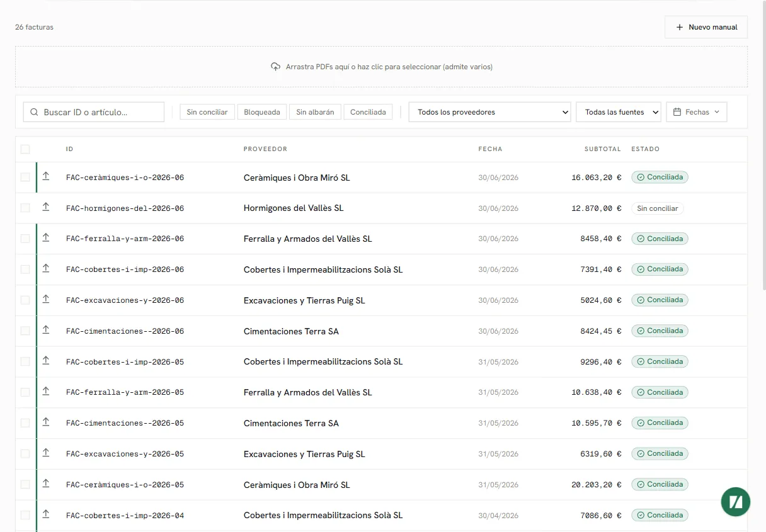Expand the Fechas date filter chevron
Image resolution: width=766 pixels, height=532 pixels.
[717, 112]
